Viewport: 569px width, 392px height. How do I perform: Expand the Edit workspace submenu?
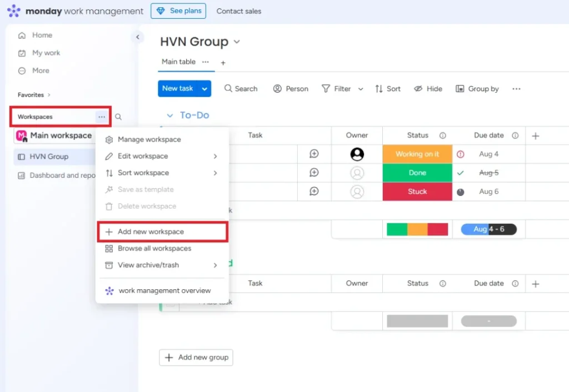[x=215, y=156]
